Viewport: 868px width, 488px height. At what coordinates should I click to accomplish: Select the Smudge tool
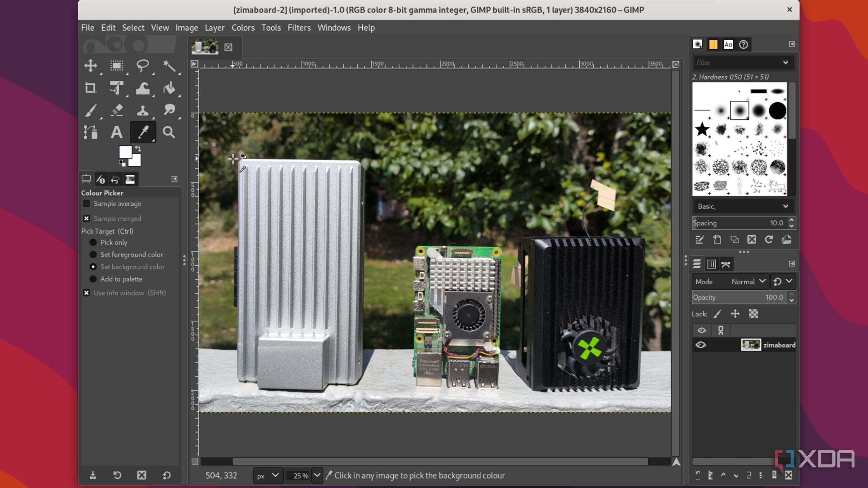point(169,110)
